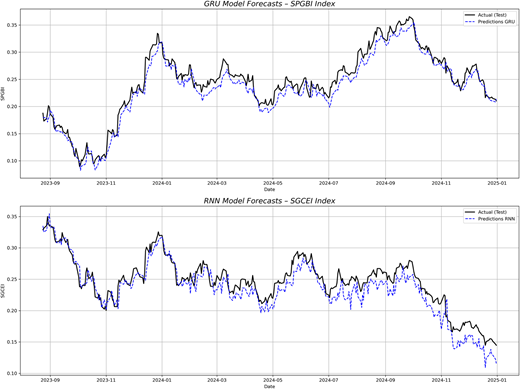Click date tick '2023-11' on RNN chart
This screenshot has height=389, width=520.
(x=106, y=380)
